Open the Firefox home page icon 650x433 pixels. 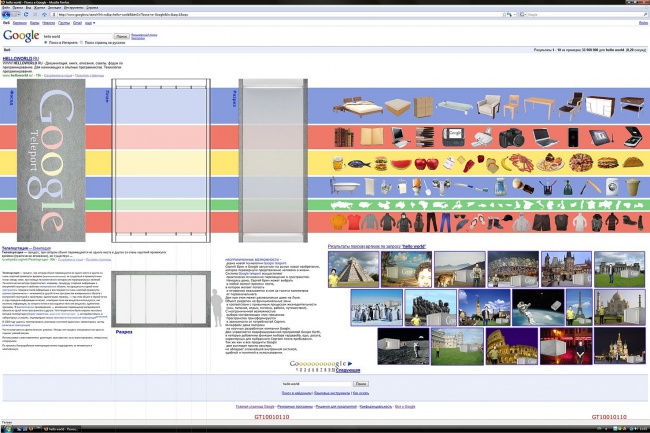[x=44, y=15]
